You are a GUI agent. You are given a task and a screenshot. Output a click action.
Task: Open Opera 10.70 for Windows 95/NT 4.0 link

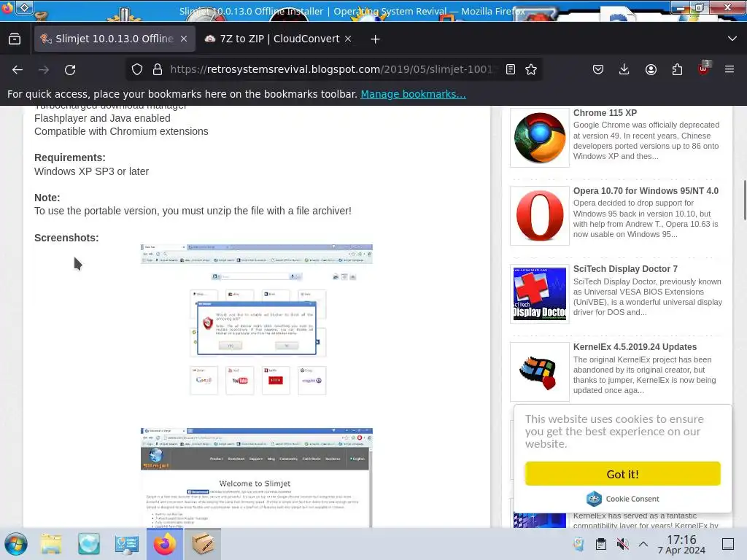click(646, 191)
